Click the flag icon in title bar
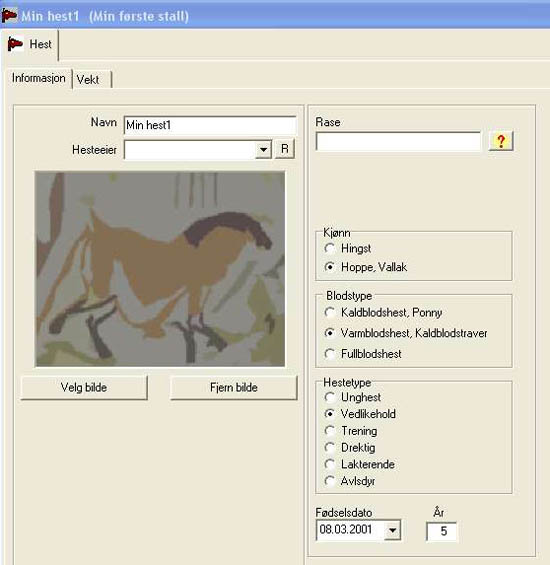This screenshot has width=550, height=565. click(x=9, y=15)
